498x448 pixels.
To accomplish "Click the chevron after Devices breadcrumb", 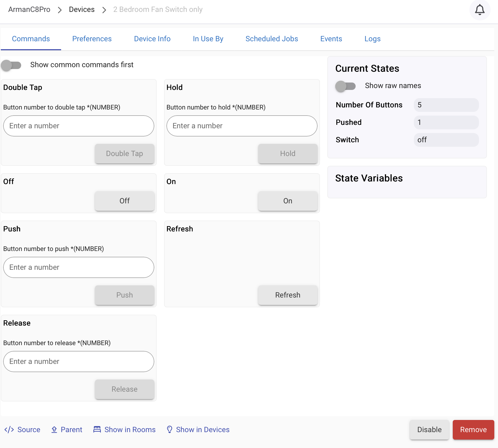I will (x=104, y=10).
